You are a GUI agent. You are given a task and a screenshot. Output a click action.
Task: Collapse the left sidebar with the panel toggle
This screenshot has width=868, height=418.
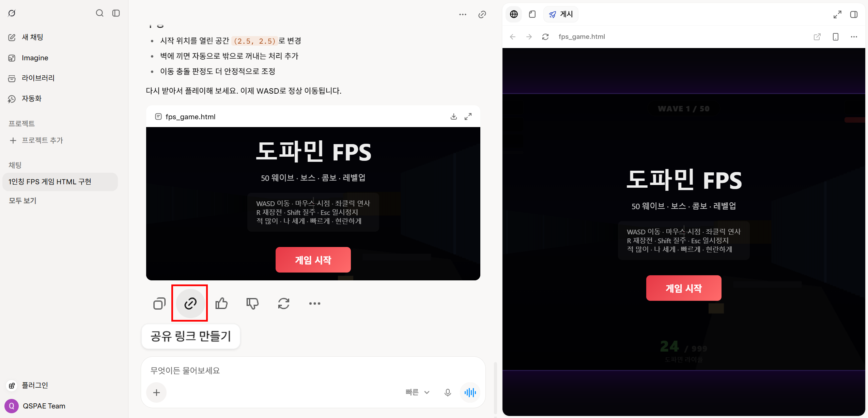tap(116, 13)
